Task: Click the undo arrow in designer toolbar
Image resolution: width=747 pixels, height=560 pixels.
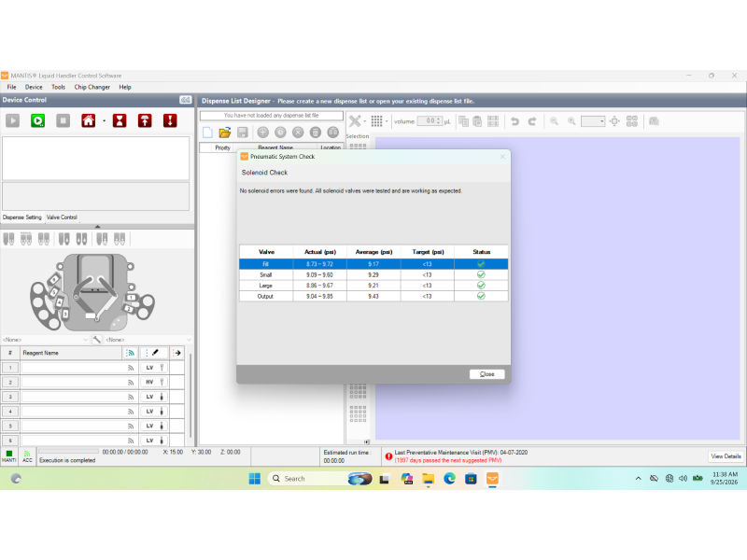Action: pos(514,121)
